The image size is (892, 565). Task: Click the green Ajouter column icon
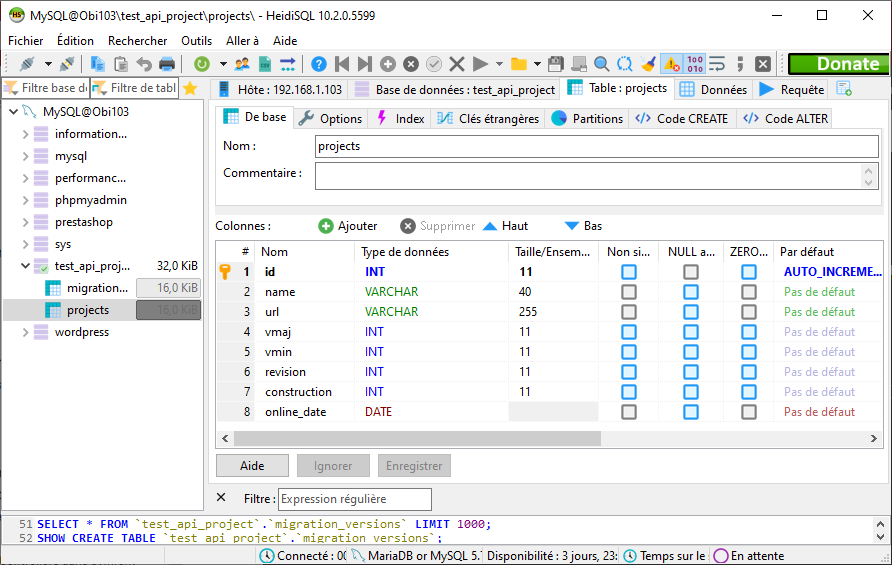(326, 226)
